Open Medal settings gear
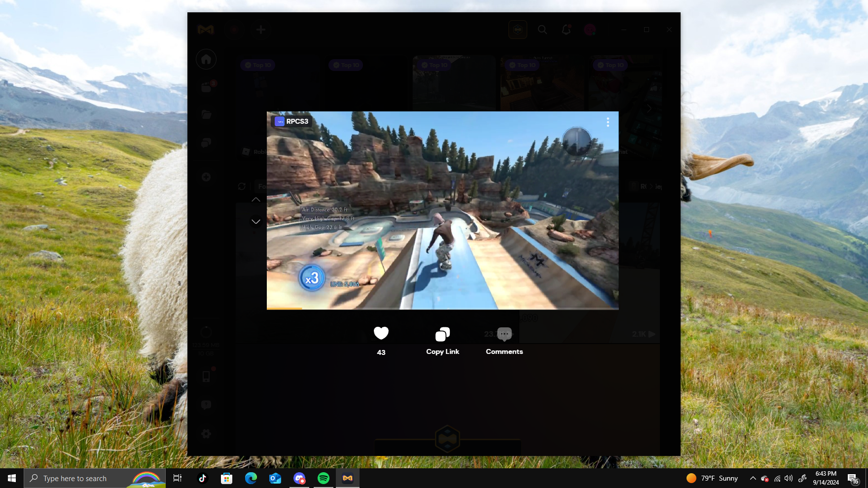The height and width of the screenshot is (488, 868). (x=206, y=434)
